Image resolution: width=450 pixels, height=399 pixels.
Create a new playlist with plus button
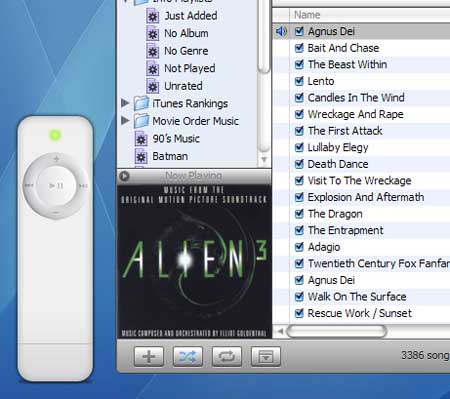[149, 356]
